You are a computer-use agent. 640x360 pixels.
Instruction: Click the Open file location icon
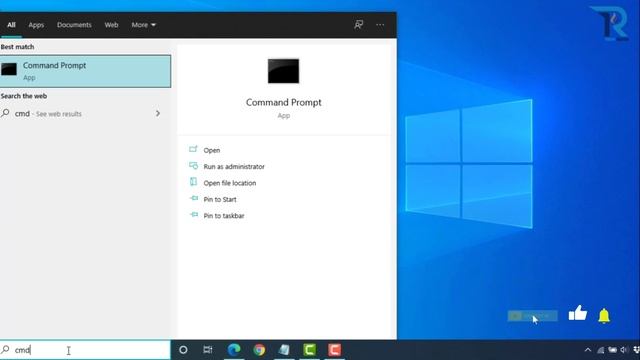(193, 182)
